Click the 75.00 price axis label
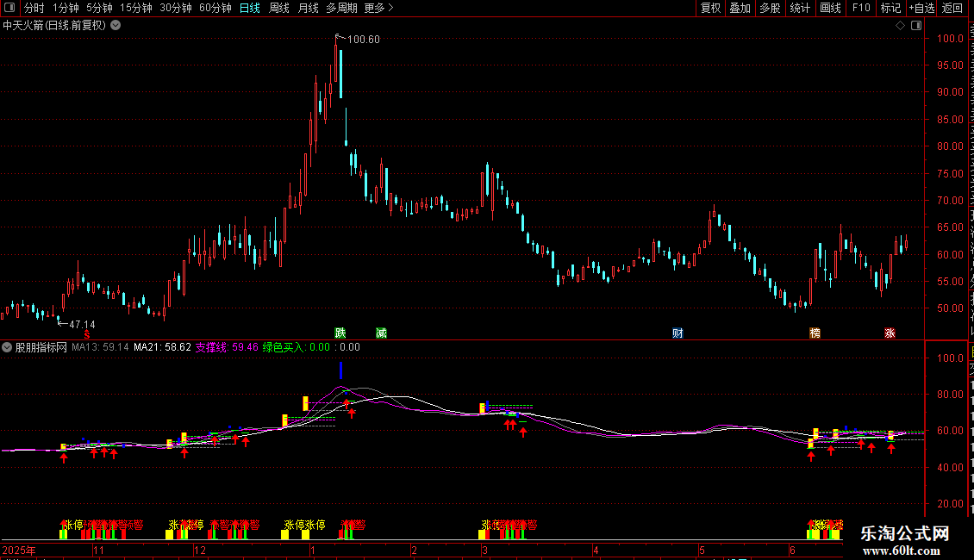 [x=951, y=174]
